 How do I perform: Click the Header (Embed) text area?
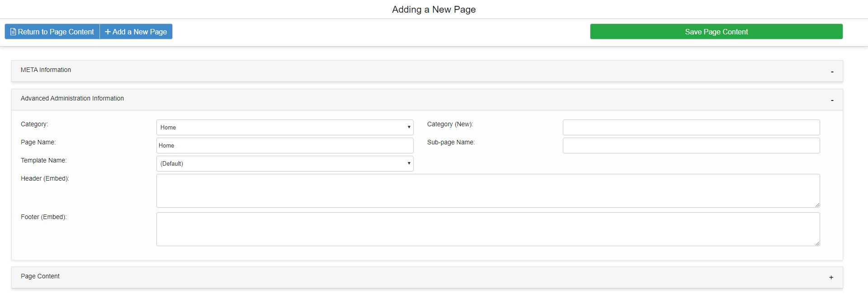click(488, 191)
